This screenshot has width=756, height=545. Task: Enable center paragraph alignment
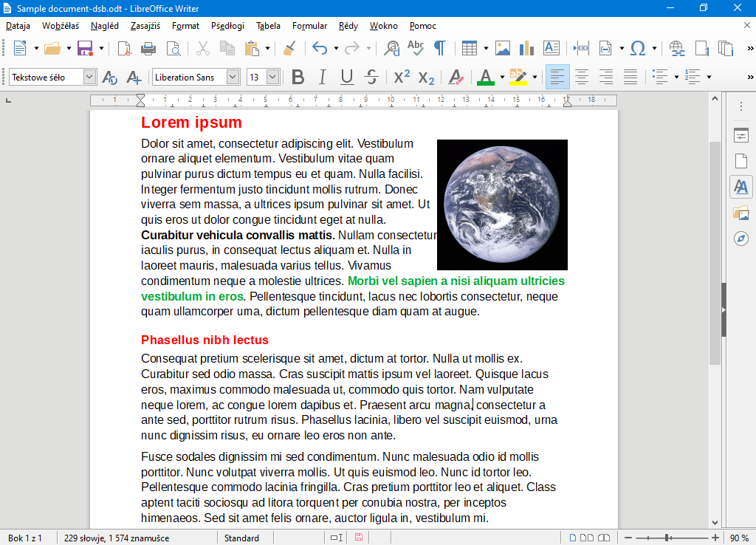pyautogui.click(x=582, y=77)
